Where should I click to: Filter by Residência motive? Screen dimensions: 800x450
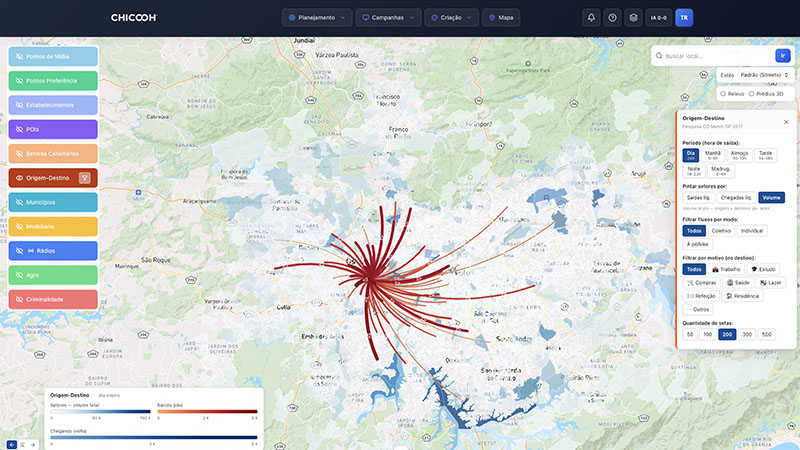[742, 296]
